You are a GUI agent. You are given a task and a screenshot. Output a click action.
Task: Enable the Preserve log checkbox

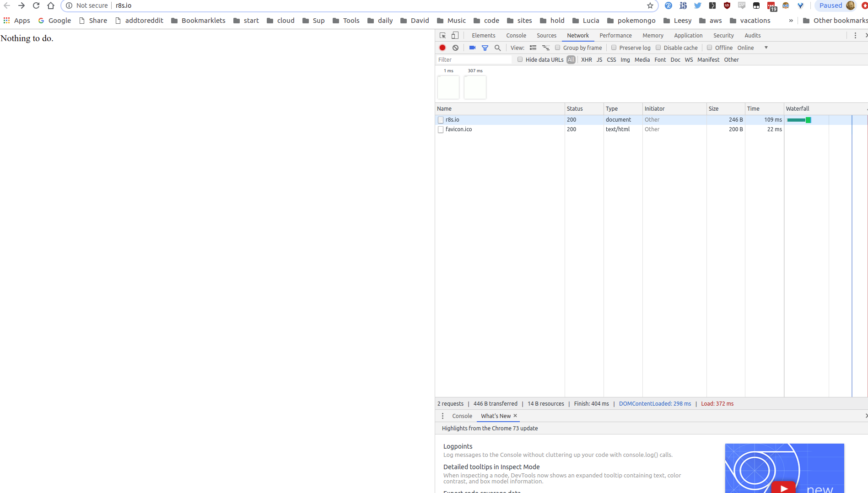pyautogui.click(x=614, y=48)
